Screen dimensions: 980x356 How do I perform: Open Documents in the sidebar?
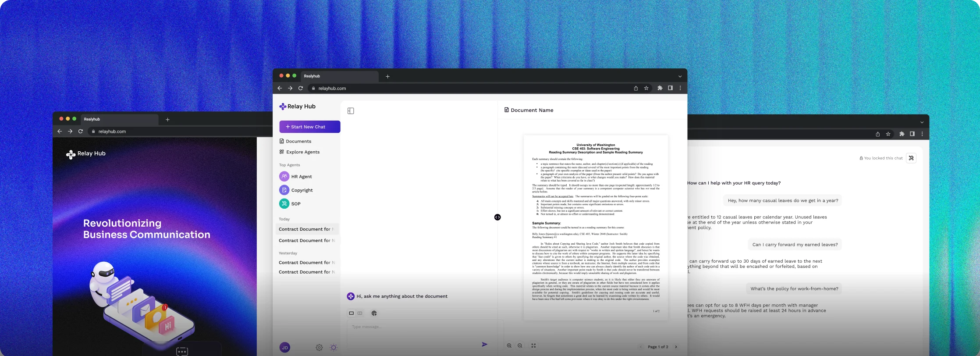295,141
